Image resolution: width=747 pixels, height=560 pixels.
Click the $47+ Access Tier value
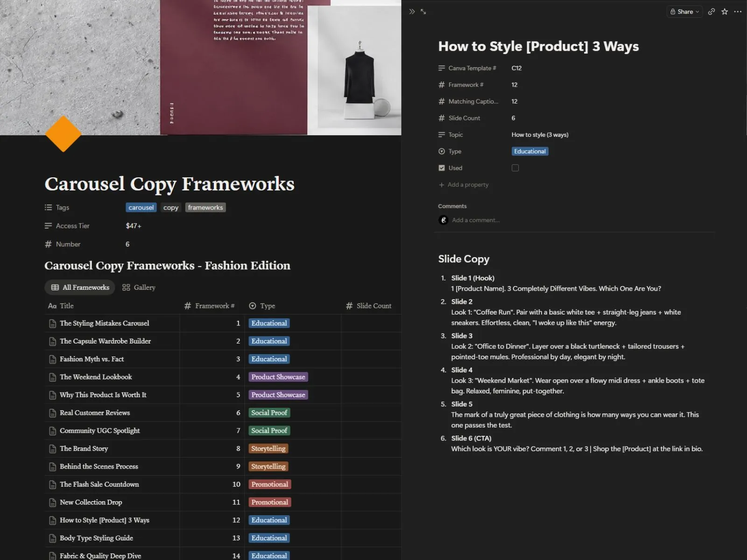coord(134,226)
